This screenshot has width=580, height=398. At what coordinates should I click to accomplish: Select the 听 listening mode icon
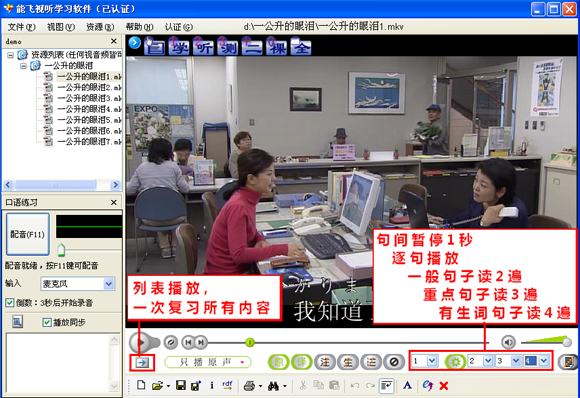(203, 46)
